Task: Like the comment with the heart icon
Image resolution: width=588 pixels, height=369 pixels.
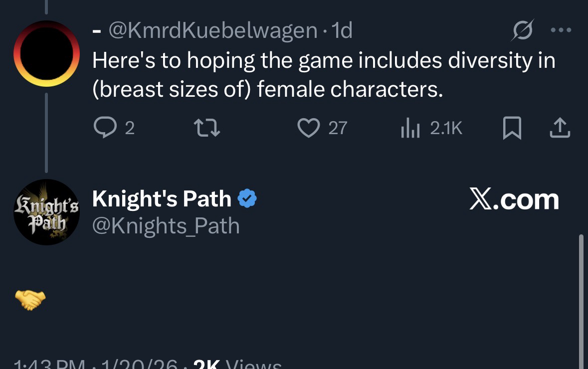Action: click(x=309, y=129)
